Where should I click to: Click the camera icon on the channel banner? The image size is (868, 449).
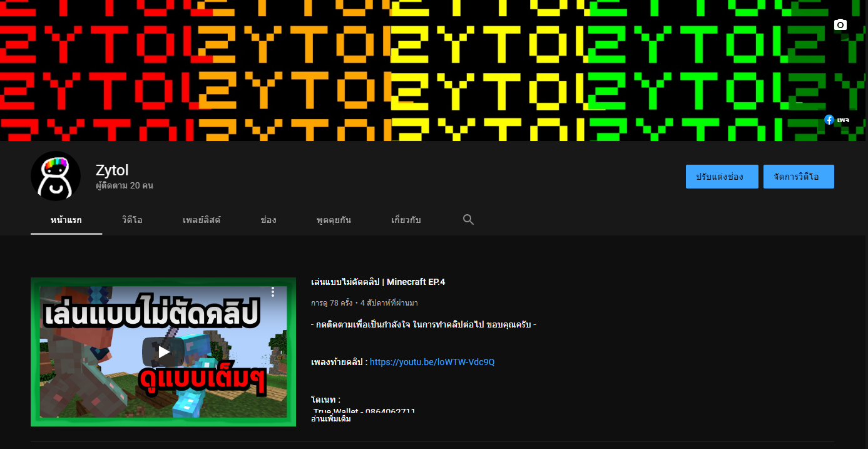(840, 25)
